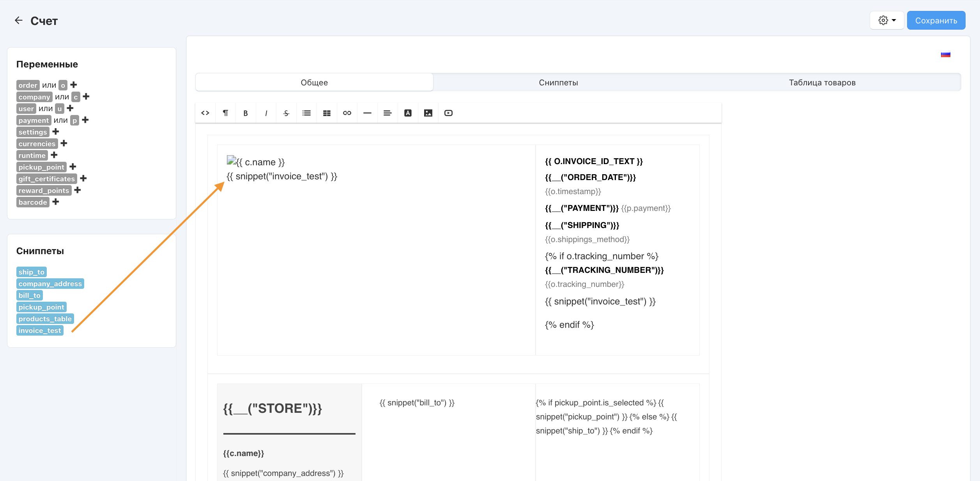
Task: Click the Сохранить button
Action: coord(936,20)
